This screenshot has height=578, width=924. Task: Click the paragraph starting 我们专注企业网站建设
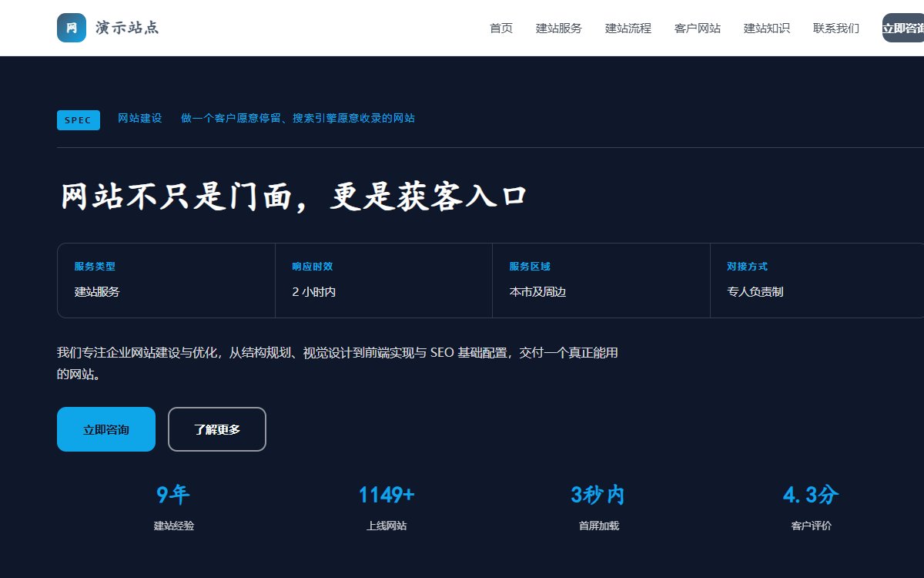click(x=337, y=364)
